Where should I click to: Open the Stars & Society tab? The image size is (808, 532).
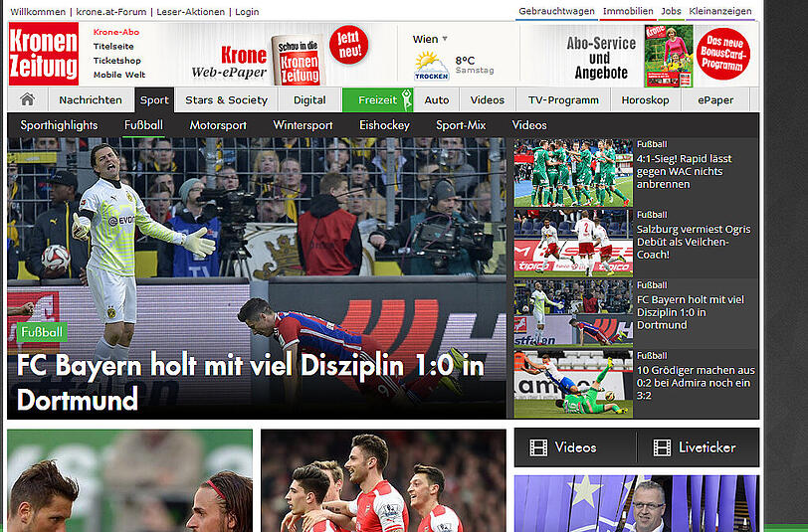click(x=226, y=99)
